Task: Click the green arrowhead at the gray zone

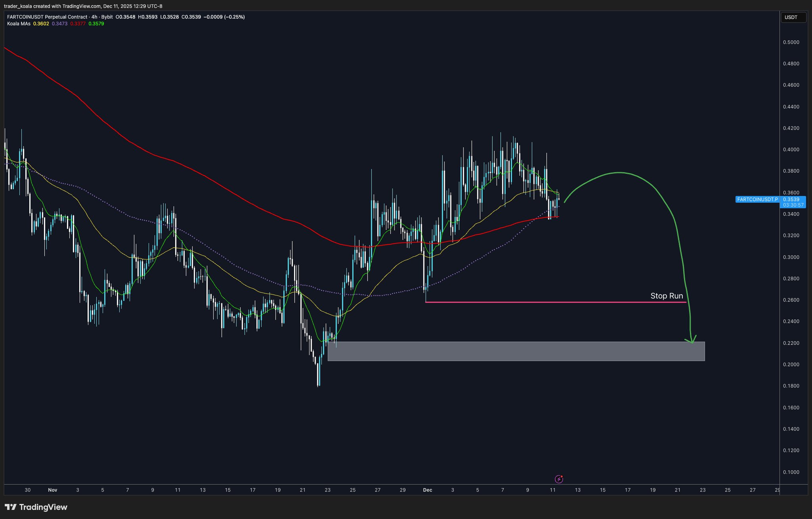Action: coord(692,340)
